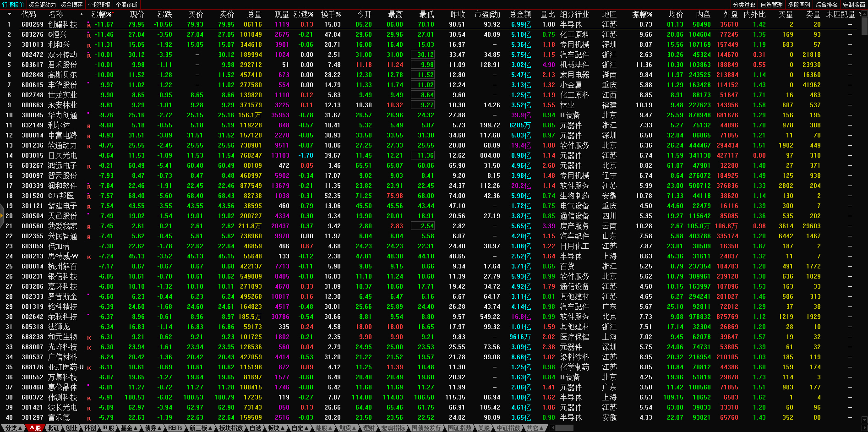Click the small dot icon after 名称 header

82,14
